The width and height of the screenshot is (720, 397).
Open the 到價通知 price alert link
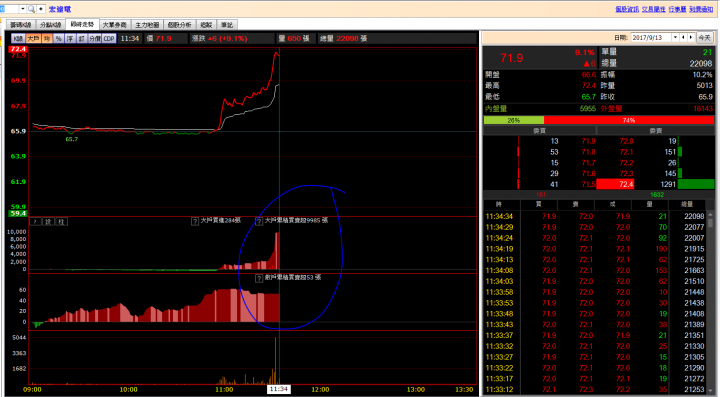(x=701, y=9)
